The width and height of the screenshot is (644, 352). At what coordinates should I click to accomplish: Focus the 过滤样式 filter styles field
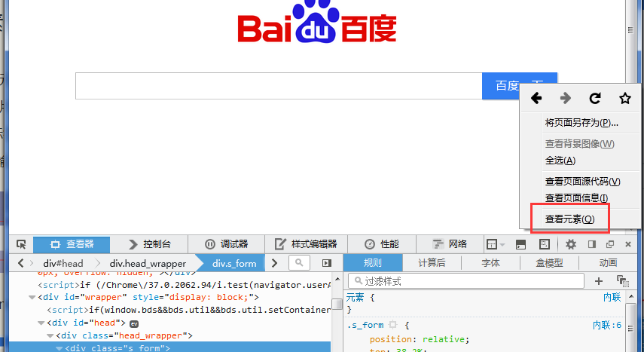[466, 281]
